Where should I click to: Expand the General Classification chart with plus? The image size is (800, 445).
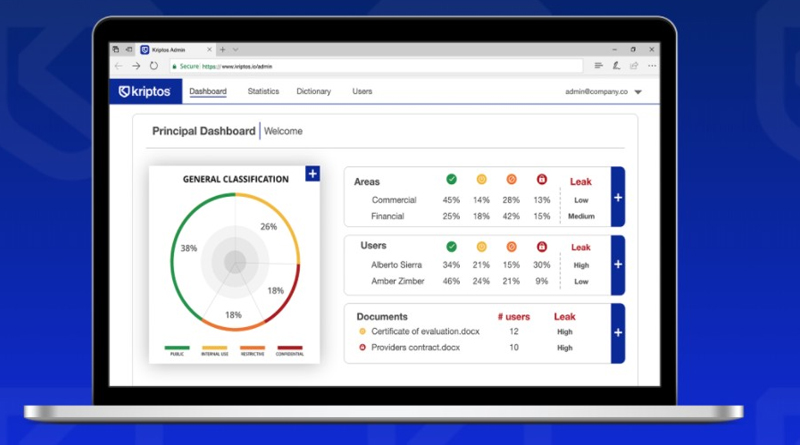(313, 174)
